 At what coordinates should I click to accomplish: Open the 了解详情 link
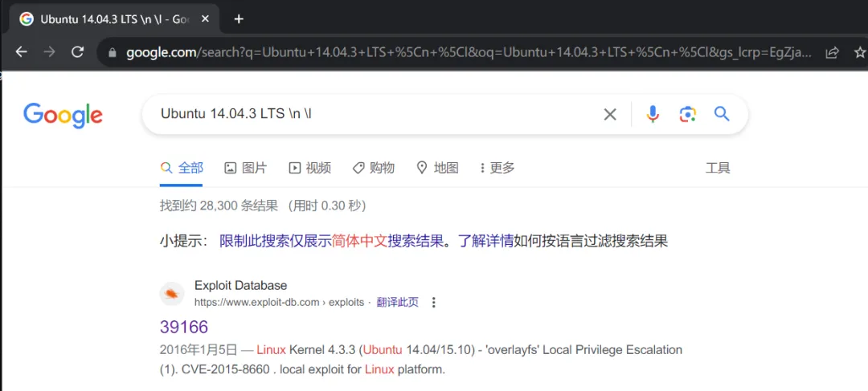point(485,241)
